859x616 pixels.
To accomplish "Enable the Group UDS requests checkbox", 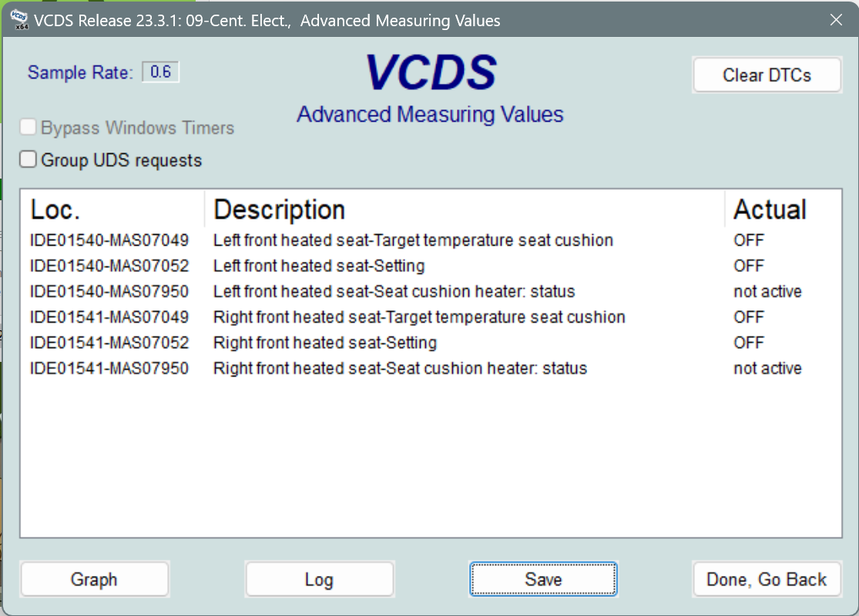I will [x=28, y=159].
